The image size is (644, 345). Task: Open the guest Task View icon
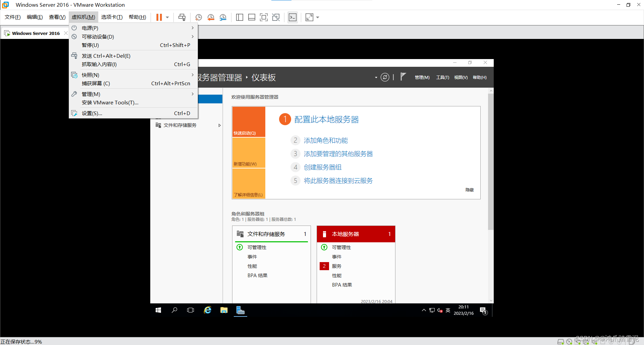pyautogui.click(x=191, y=310)
